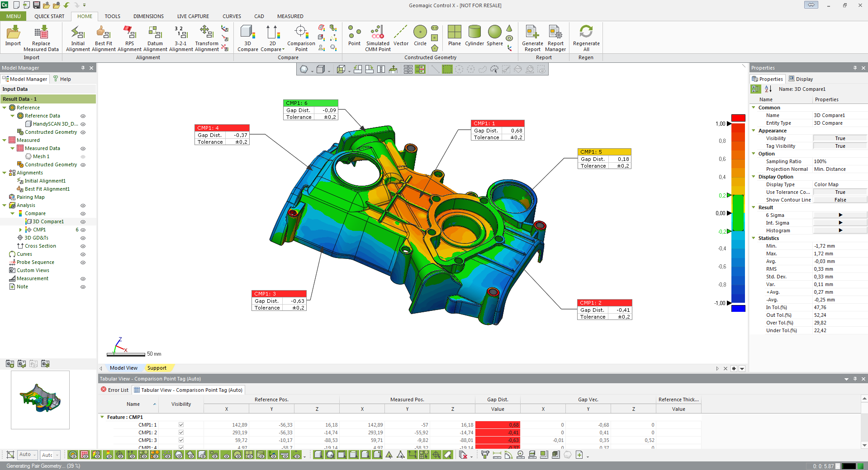Viewport: 868px width, 470px height.
Task: Open the 3D Compare tool
Action: (x=247, y=33)
